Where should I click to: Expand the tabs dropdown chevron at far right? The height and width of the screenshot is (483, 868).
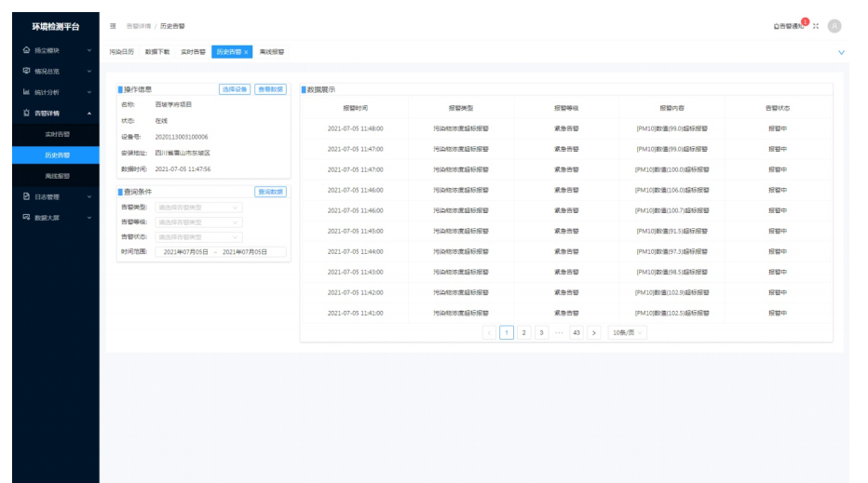pos(842,52)
